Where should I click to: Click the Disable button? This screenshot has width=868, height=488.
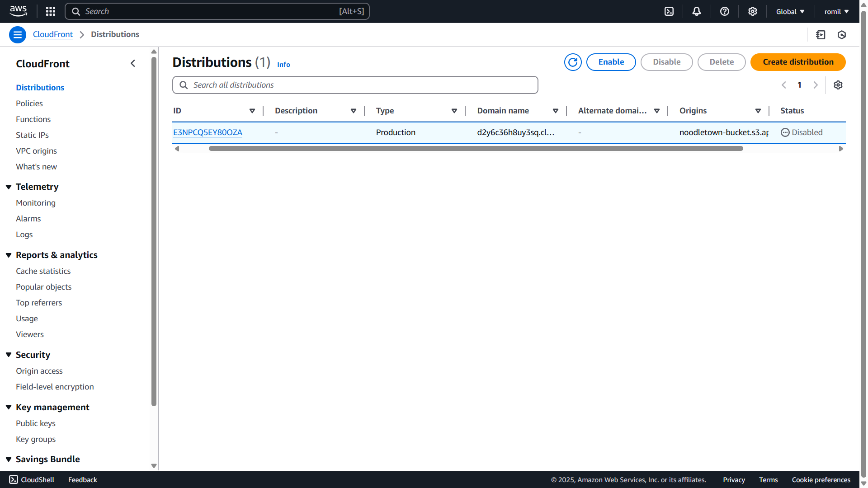667,62
